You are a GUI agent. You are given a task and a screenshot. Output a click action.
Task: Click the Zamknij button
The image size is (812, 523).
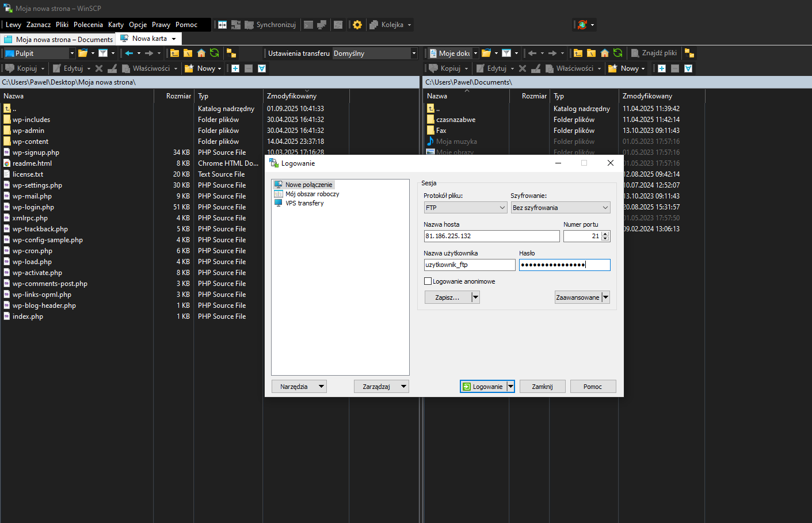tap(542, 387)
